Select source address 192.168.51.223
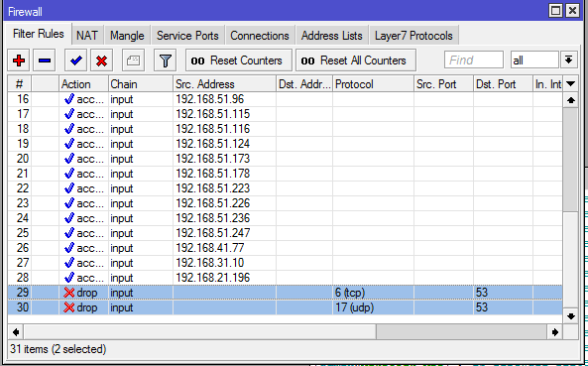Viewport: 588px width, 366px height. (212, 188)
